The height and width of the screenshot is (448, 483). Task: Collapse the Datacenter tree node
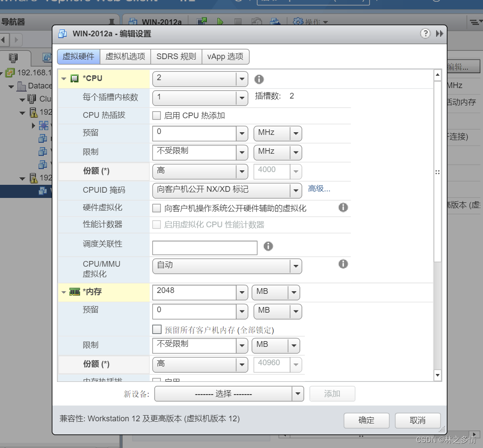pyautogui.click(x=11, y=86)
